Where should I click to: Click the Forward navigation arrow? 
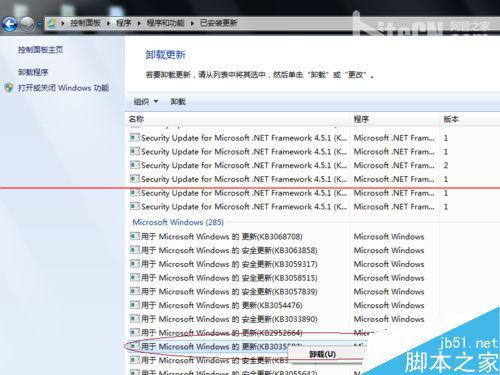[27, 24]
